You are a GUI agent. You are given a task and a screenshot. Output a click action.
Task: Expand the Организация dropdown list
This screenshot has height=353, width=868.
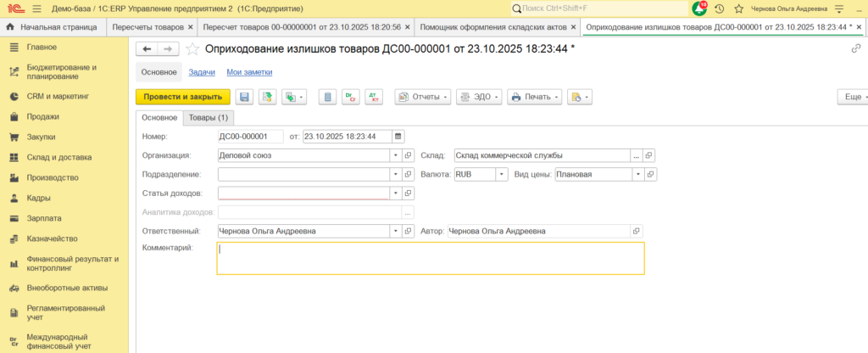[396, 156]
